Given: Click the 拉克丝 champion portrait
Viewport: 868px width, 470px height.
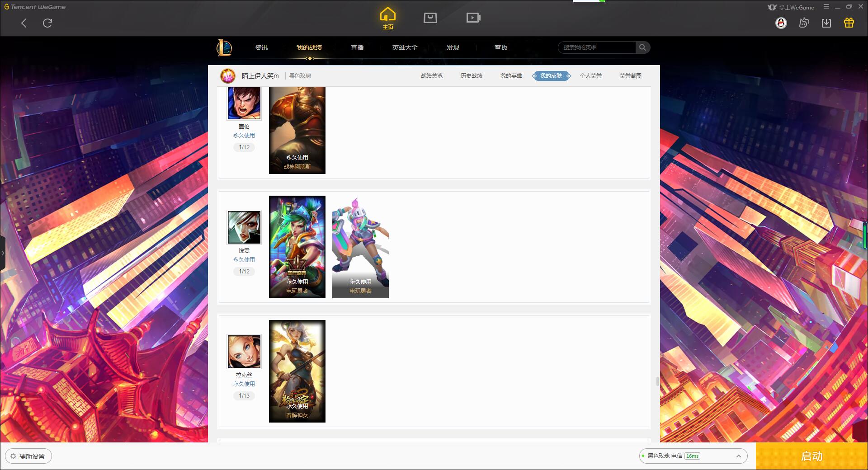Looking at the screenshot, I should tap(244, 352).
